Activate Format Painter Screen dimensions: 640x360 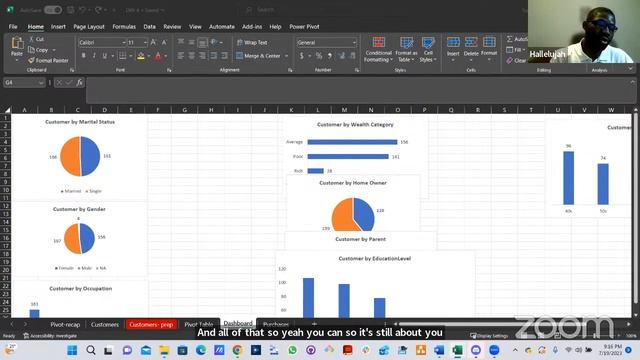click(48, 60)
